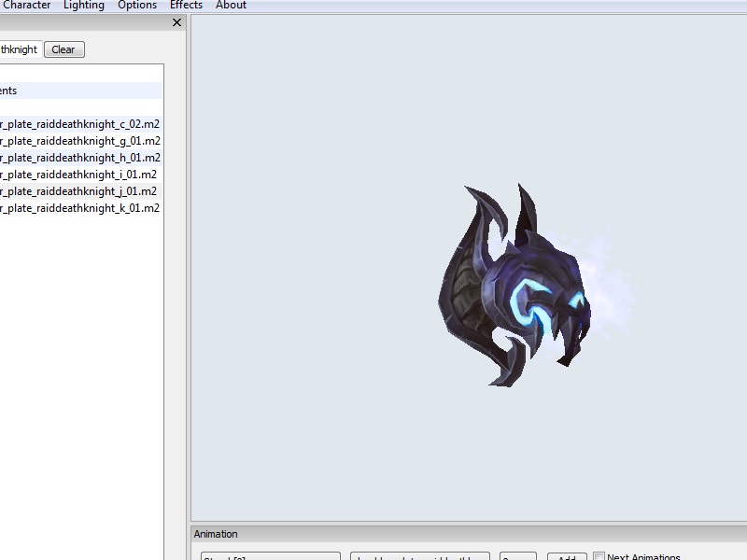The width and height of the screenshot is (747, 560).
Task: Click the Clear button beside the filter
Action: (64, 49)
